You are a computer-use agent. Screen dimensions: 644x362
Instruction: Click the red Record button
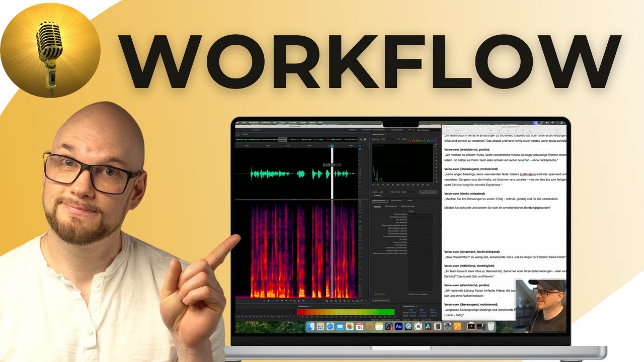pos(295,301)
